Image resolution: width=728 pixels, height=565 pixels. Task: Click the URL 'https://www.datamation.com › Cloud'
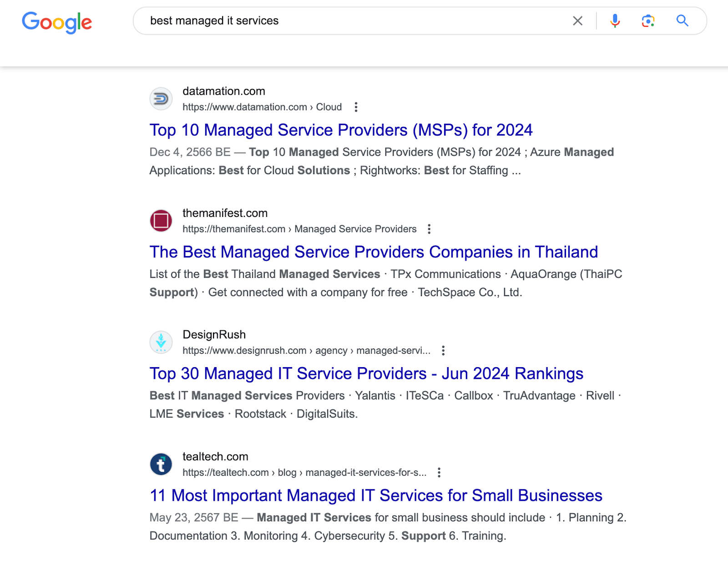tap(262, 107)
